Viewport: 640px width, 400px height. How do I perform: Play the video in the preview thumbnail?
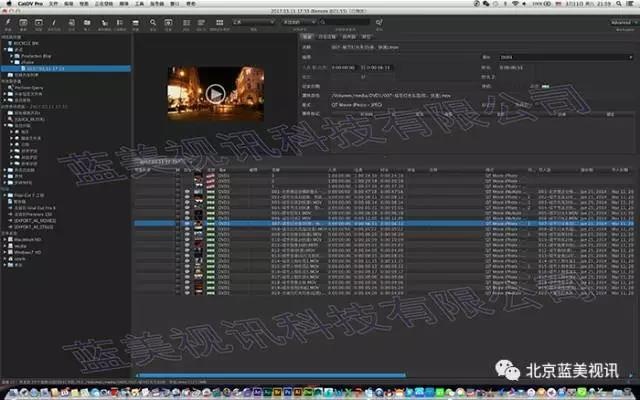(x=215, y=93)
